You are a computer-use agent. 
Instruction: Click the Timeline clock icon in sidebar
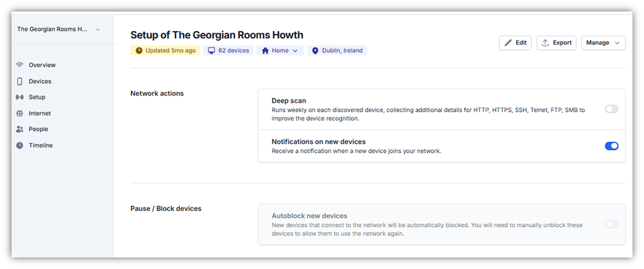20,145
